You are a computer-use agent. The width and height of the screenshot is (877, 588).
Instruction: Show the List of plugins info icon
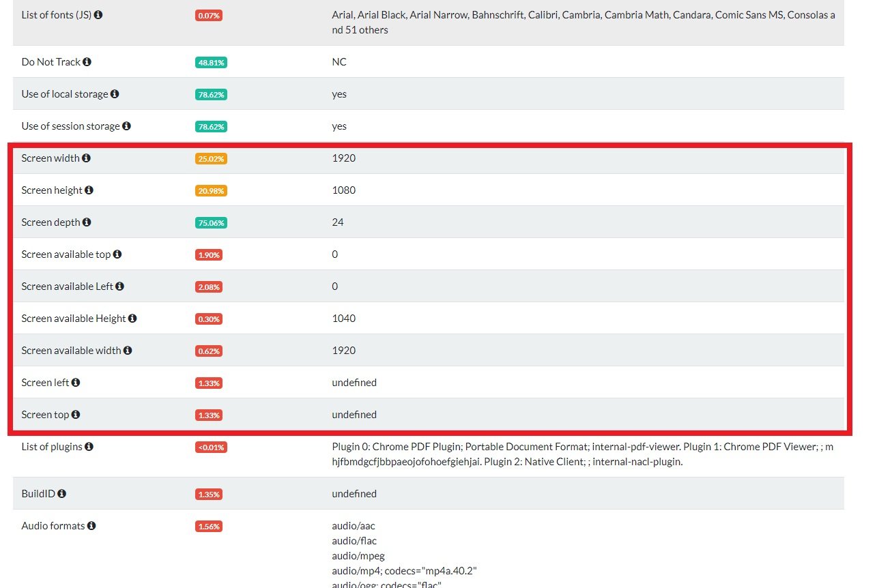click(x=89, y=447)
